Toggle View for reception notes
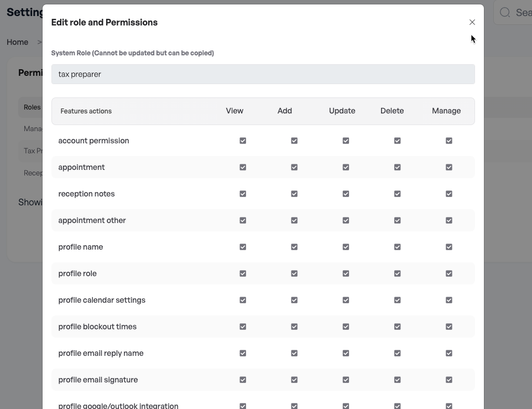The image size is (532, 409). [x=243, y=194]
